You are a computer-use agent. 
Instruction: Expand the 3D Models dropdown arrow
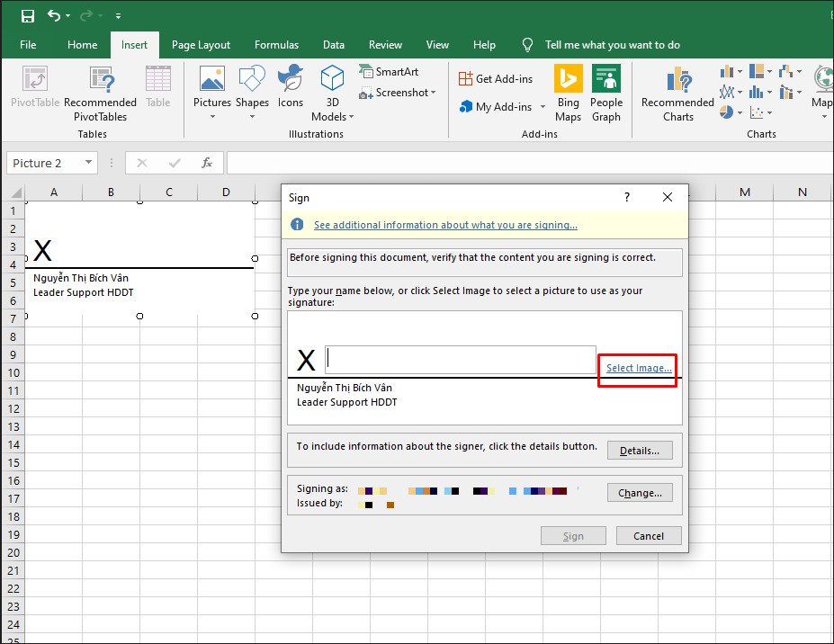[x=351, y=117]
